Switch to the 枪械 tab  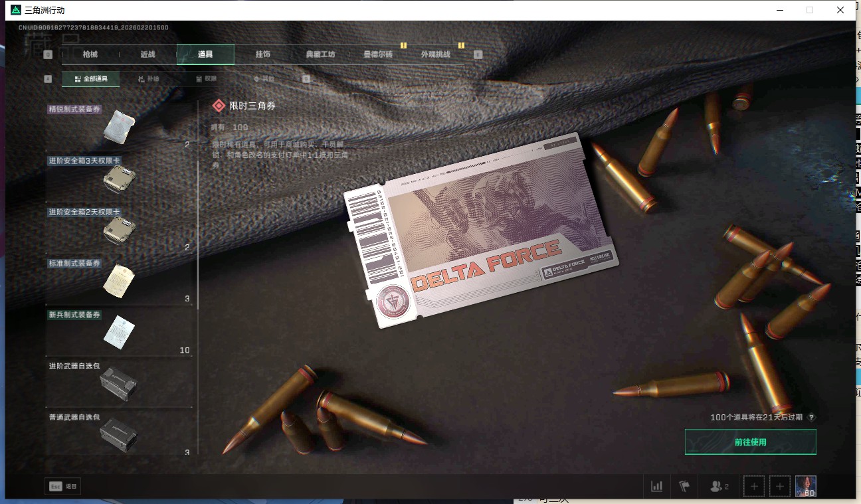(x=90, y=54)
